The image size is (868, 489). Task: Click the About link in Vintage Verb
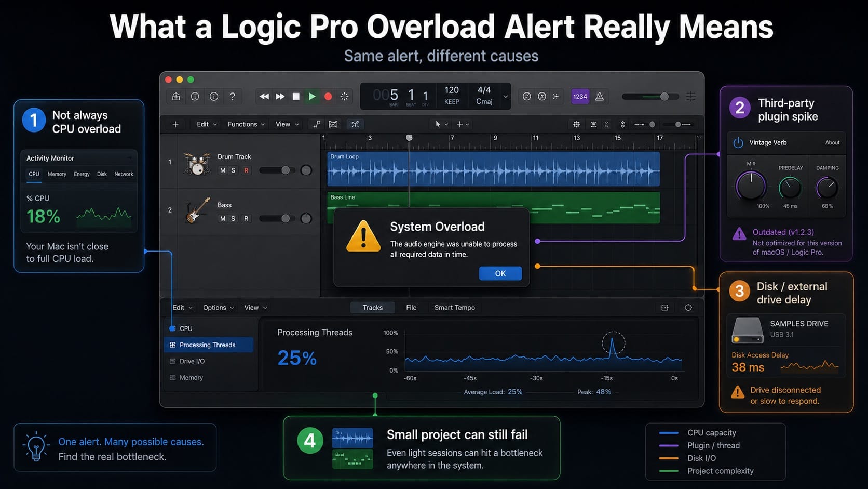click(x=832, y=142)
